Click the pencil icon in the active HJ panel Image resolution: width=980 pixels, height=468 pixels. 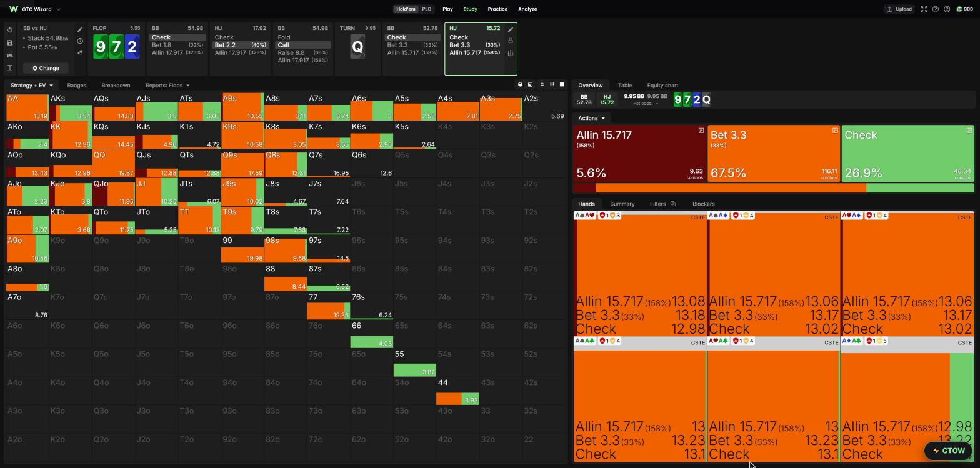511,29
